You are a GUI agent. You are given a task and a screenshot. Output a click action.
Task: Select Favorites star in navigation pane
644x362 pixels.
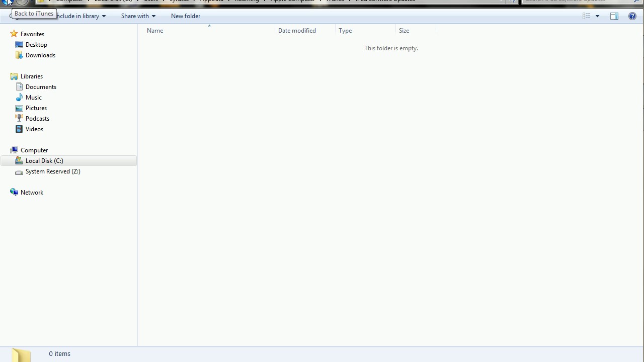(14, 34)
